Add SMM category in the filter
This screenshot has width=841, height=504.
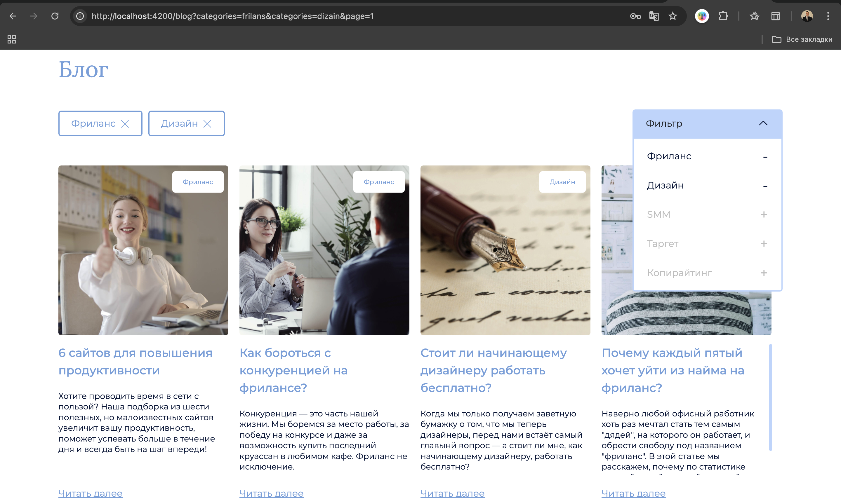(x=707, y=214)
